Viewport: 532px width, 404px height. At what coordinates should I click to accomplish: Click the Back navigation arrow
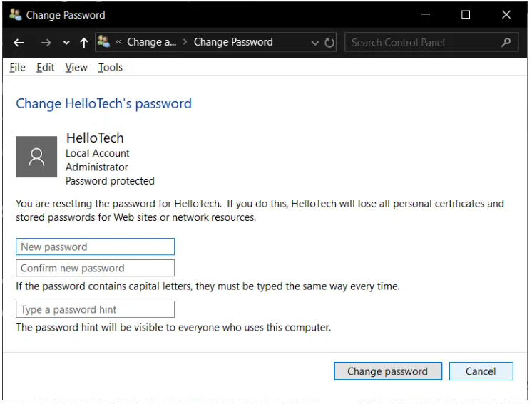point(19,43)
